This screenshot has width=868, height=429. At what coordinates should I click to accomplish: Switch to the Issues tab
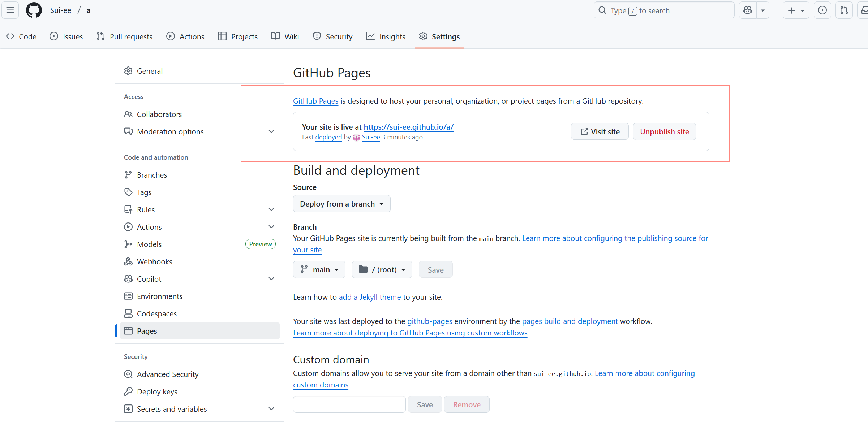(x=66, y=36)
